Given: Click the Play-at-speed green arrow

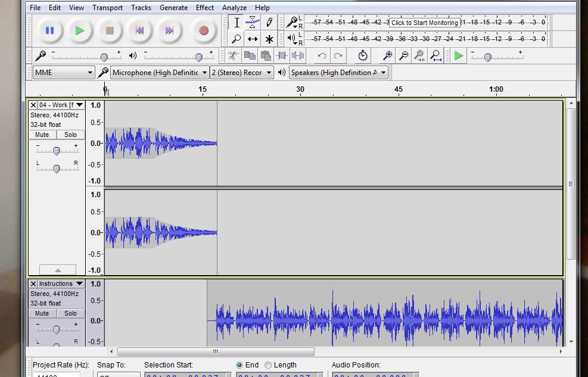Looking at the screenshot, I should click(459, 56).
